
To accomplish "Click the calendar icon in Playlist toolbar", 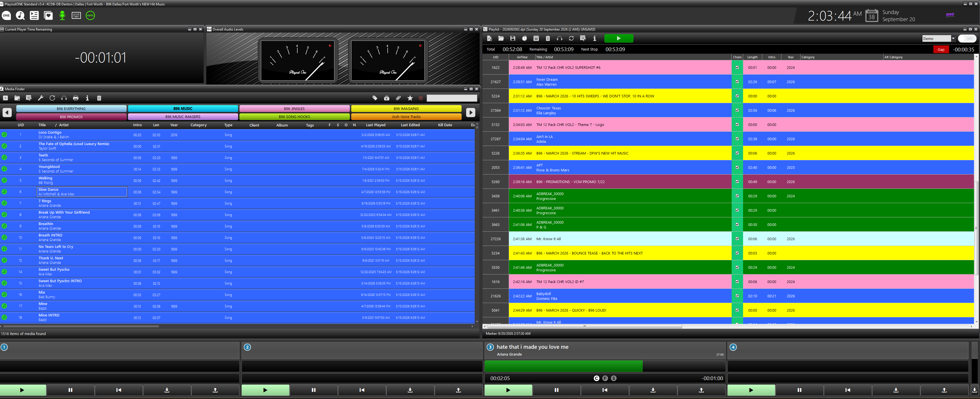I will [536, 39].
